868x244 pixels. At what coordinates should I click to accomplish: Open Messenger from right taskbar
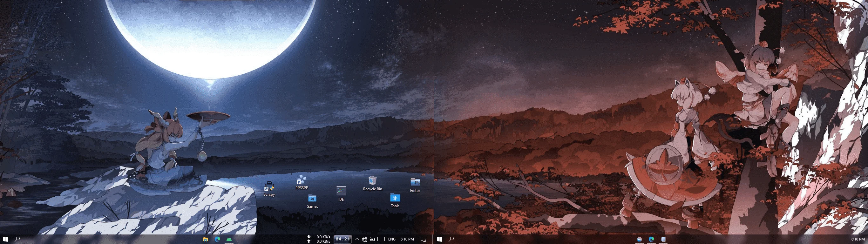point(639,239)
